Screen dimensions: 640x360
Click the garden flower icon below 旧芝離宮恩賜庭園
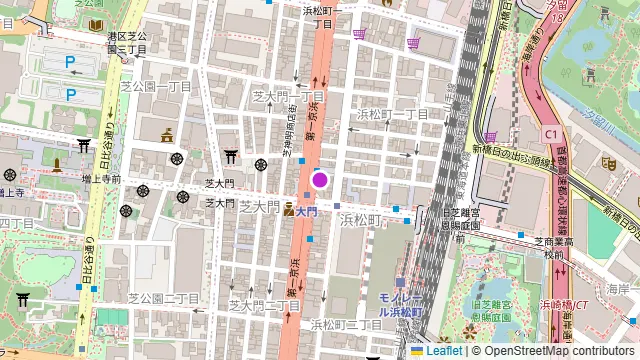click(x=469, y=332)
